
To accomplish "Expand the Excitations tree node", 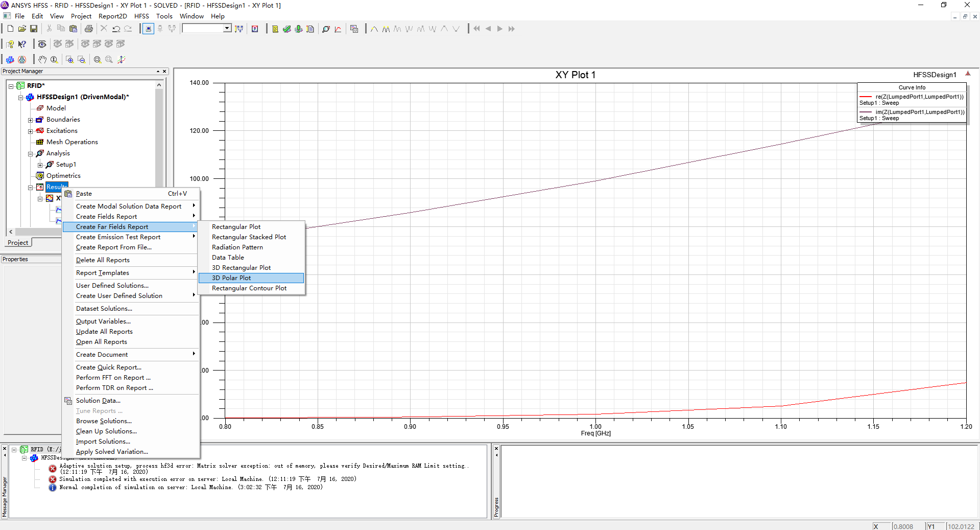I will [x=31, y=131].
